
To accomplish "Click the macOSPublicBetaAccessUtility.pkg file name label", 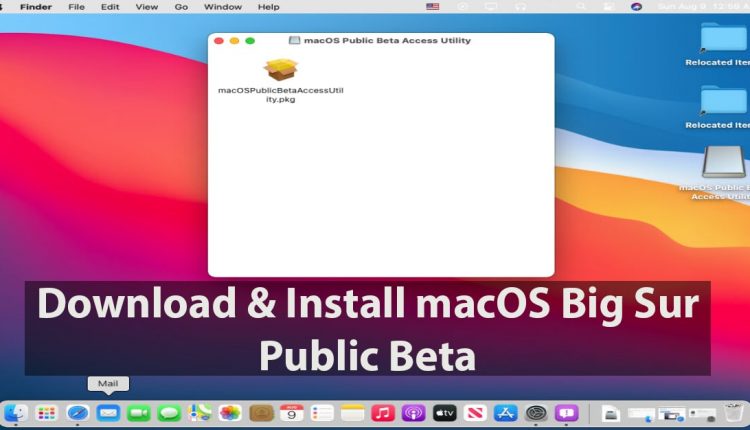I will (x=281, y=95).
